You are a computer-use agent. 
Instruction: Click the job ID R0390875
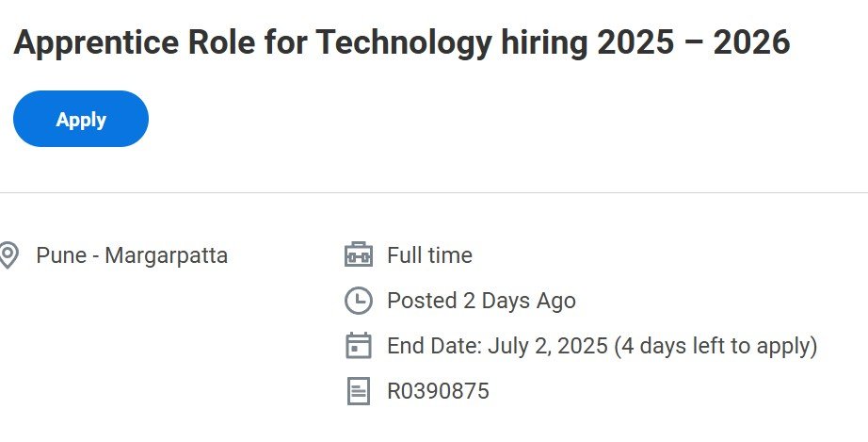click(x=438, y=391)
